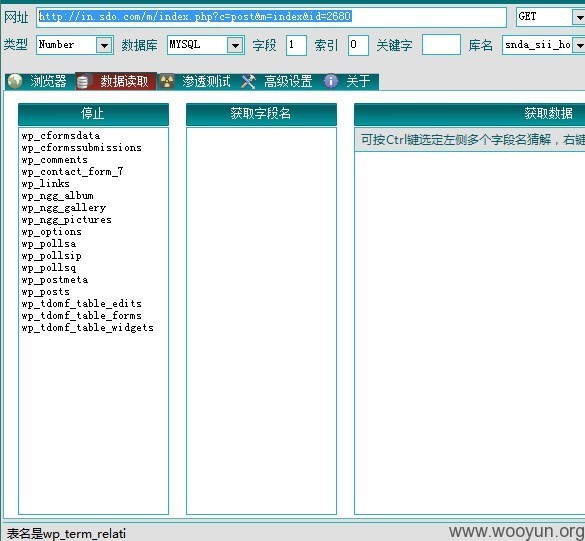Click the 获取数据 button

pos(469,114)
